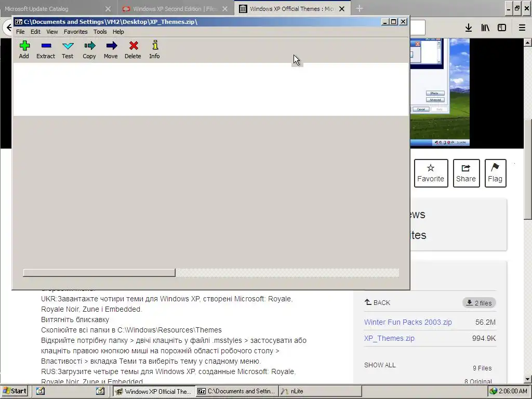Click the Copy toolbar icon in 7-Zip
Image resolution: width=532 pixels, height=399 pixels.
coord(89,49)
